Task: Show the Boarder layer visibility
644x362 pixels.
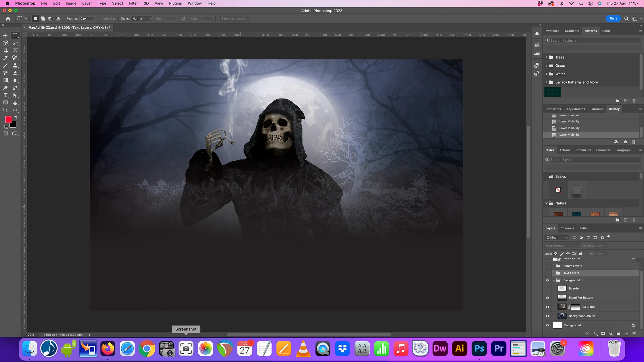Action: [x=547, y=288]
